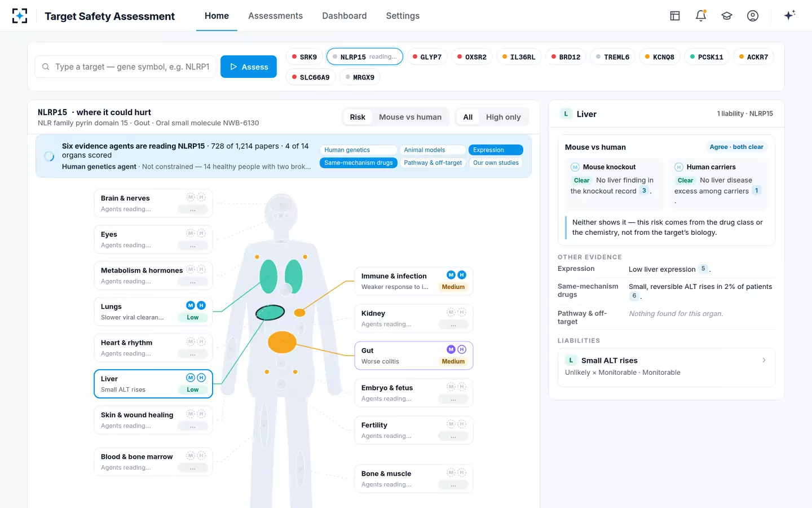Viewport: 812px width, 508px height.
Task: Open the Gut organ card
Action: click(x=414, y=356)
